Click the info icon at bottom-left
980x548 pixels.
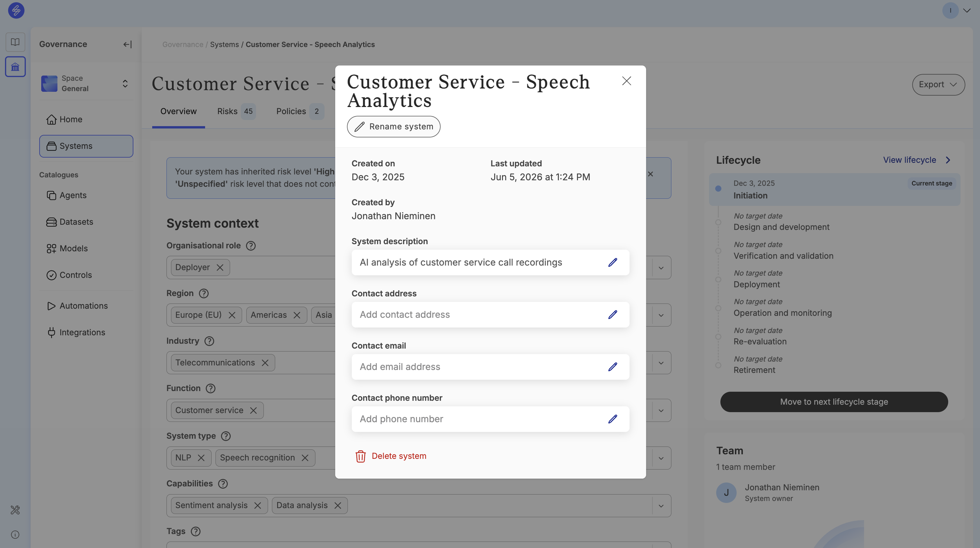(15, 535)
